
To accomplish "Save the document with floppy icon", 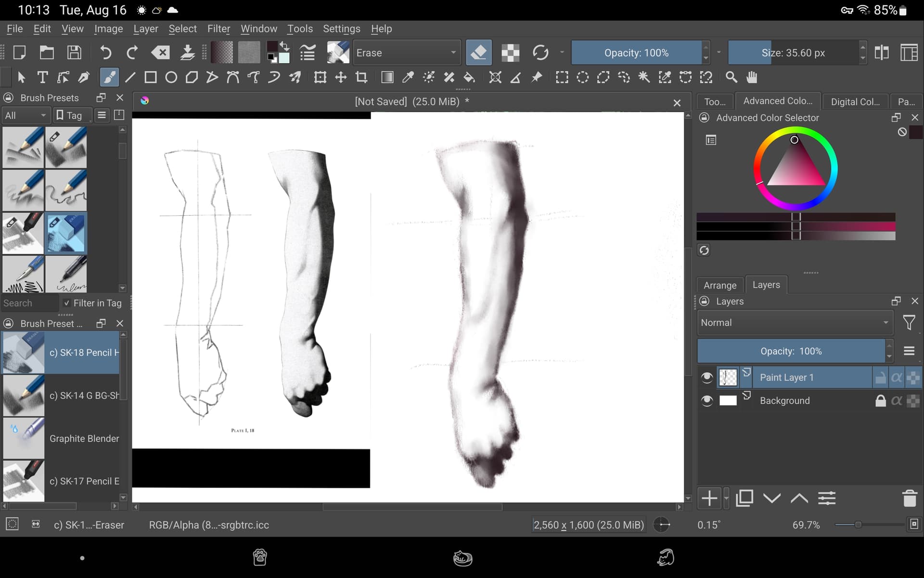I will click(x=74, y=53).
